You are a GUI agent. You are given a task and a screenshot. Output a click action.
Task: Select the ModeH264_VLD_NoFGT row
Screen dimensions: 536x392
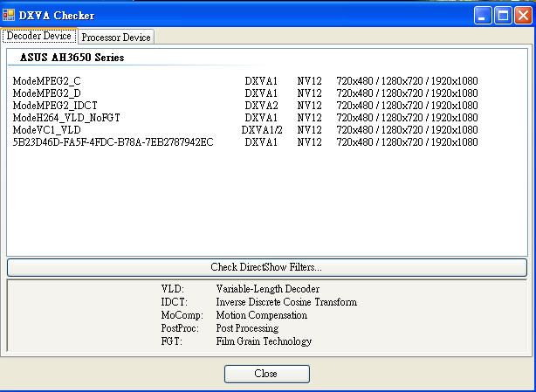click(245, 118)
